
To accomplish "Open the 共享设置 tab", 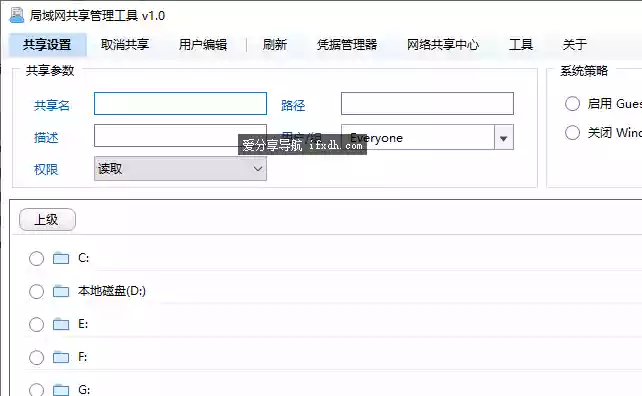I will (47, 44).
